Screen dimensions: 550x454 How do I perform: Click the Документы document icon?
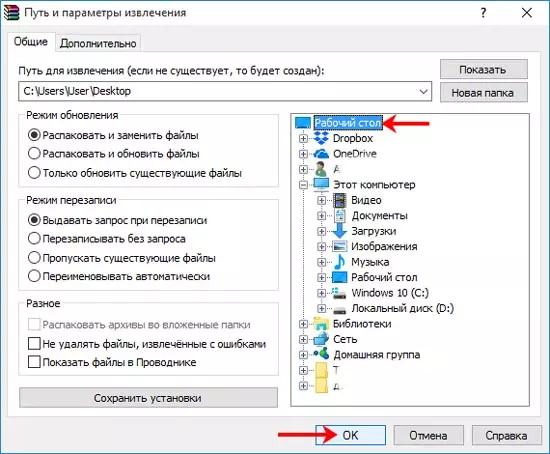pyautogui.click(x=340, y=215)
